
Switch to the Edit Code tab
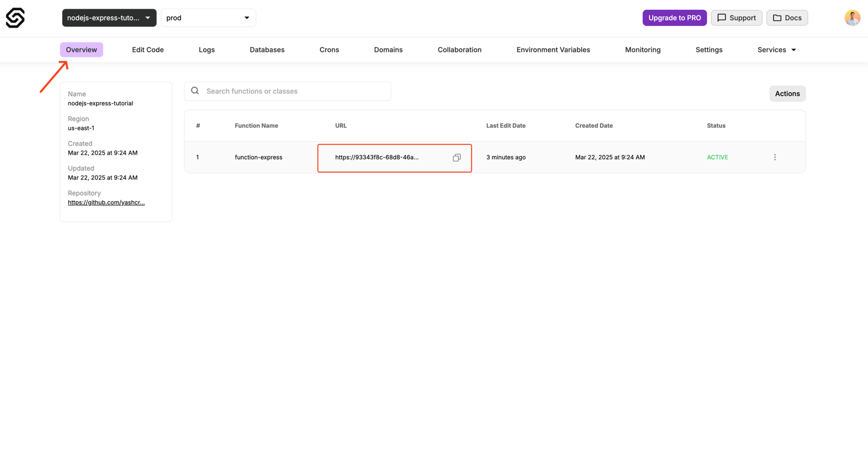[x=147, y=49]
